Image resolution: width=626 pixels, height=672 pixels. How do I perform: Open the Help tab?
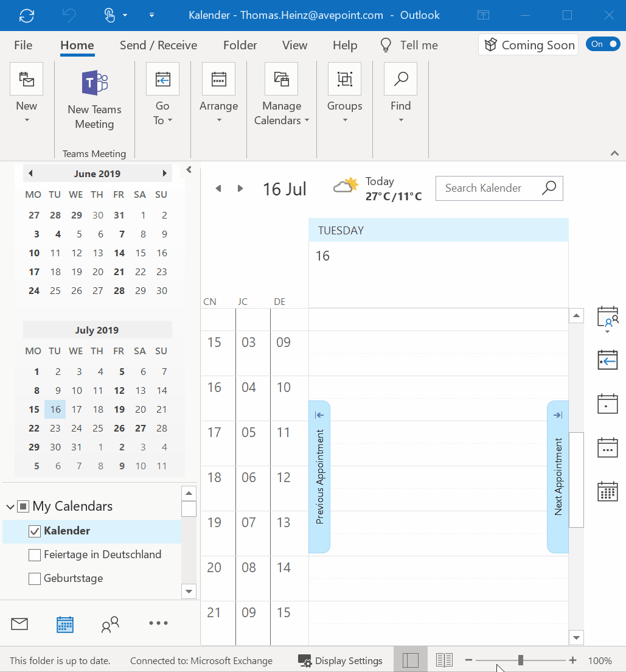point(345,45)
